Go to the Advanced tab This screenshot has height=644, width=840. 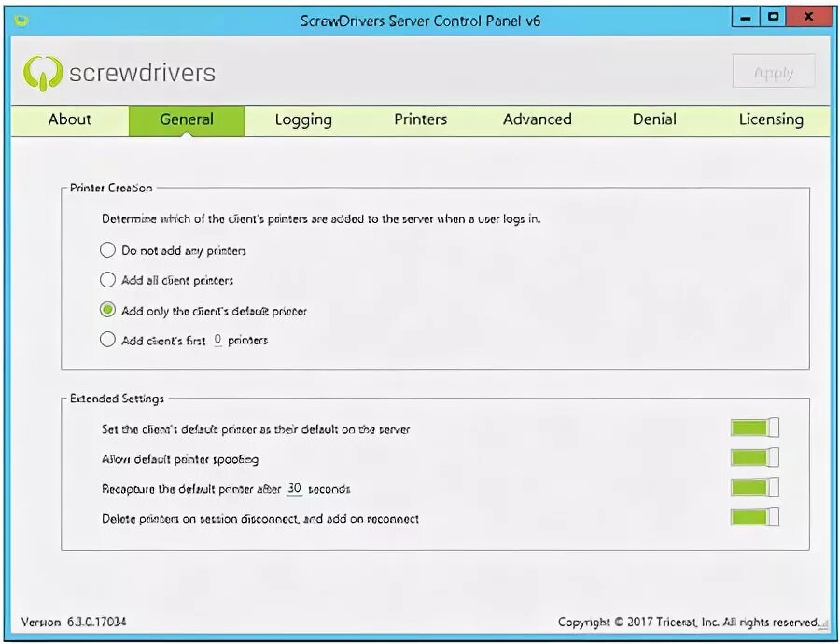538,119
